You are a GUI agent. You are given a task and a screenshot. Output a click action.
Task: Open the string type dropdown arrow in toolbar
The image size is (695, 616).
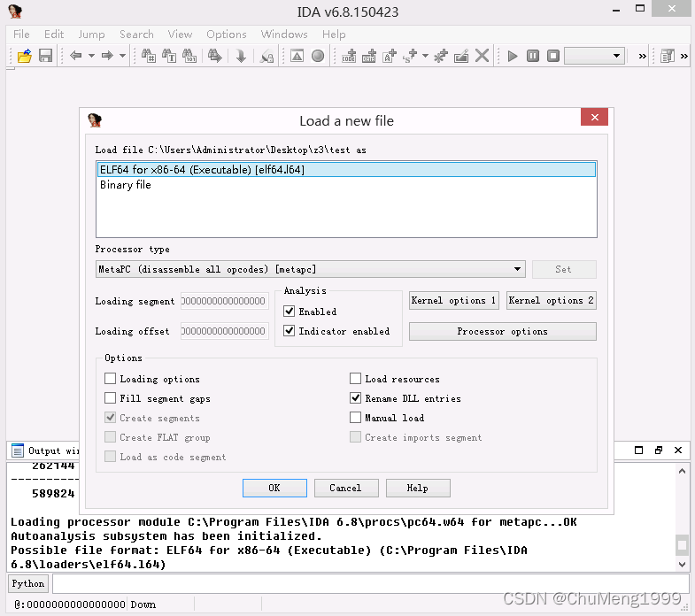click(x=425, y=56)
